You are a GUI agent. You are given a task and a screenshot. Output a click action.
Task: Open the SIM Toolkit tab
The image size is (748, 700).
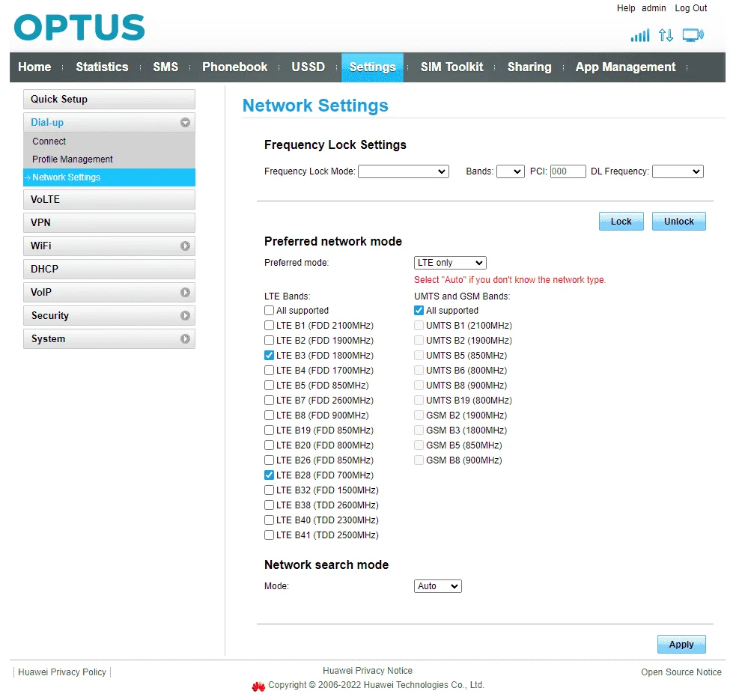[x=451, y=67]
